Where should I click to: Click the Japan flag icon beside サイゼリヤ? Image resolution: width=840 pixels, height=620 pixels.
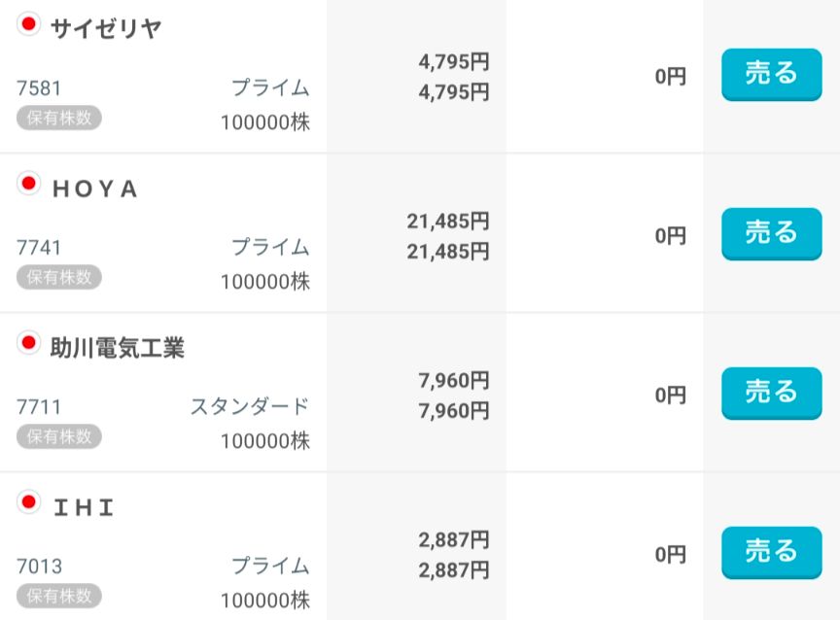pos(28,25)
